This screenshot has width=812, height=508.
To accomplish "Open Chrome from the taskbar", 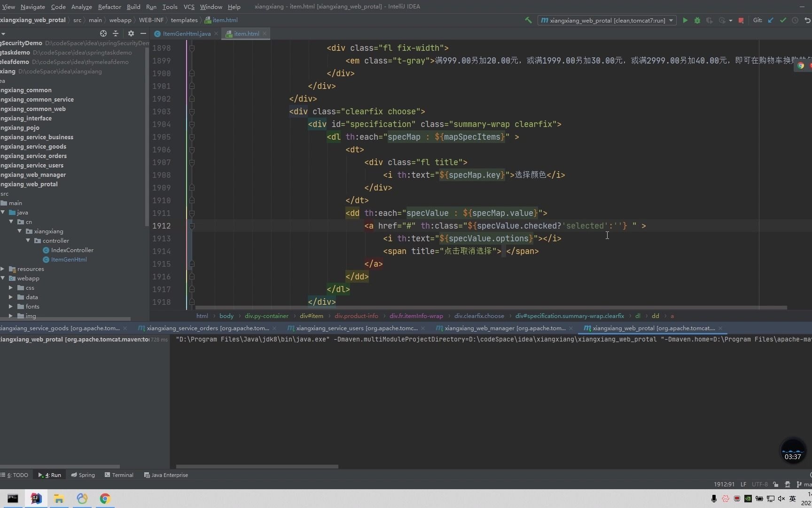I will (105, 499).
